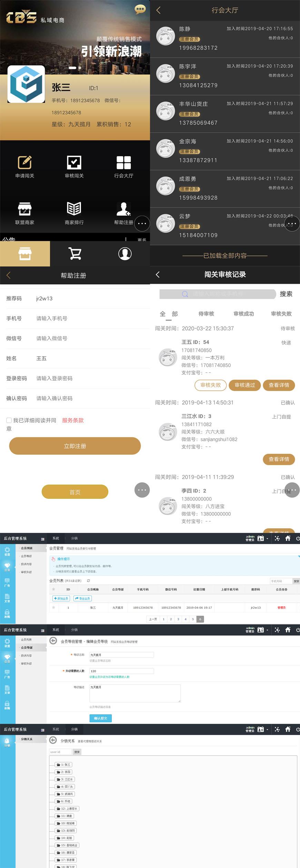Open the 申请闯关 icon
Screen dimensions: 300x868
point(25,163)
